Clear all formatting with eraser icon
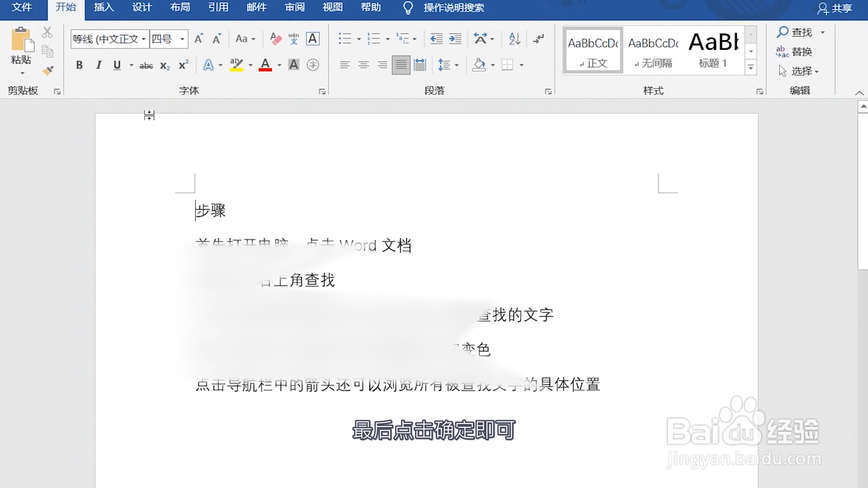Viewport: 868px width, 488px height. pos(275,39)
